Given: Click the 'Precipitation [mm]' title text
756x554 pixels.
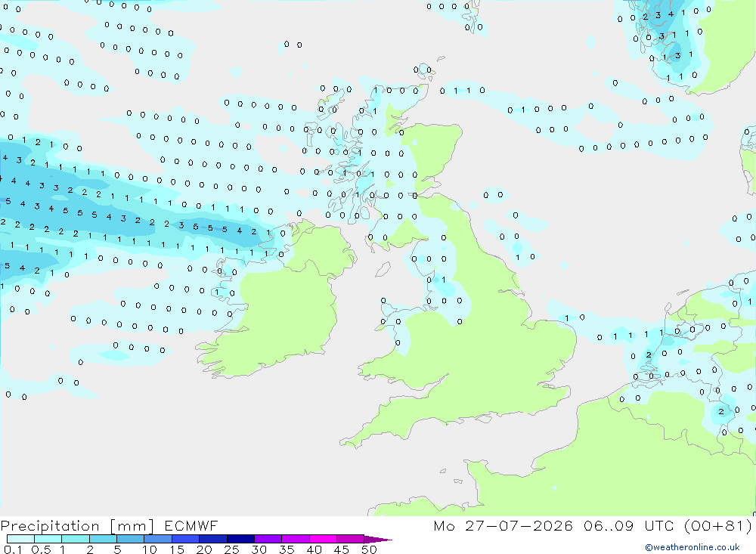Looking at the screenshot, I should tap(77, 526).
